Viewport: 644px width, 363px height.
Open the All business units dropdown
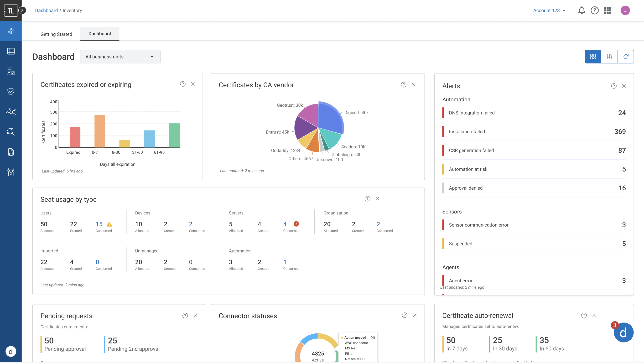click(x=120, y=57)
